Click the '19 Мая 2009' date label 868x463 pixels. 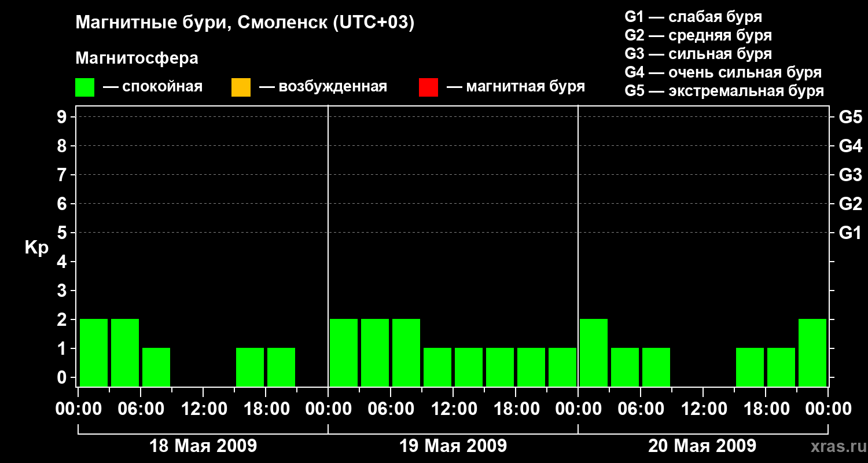pyautogui.click(x=453, y=446)
